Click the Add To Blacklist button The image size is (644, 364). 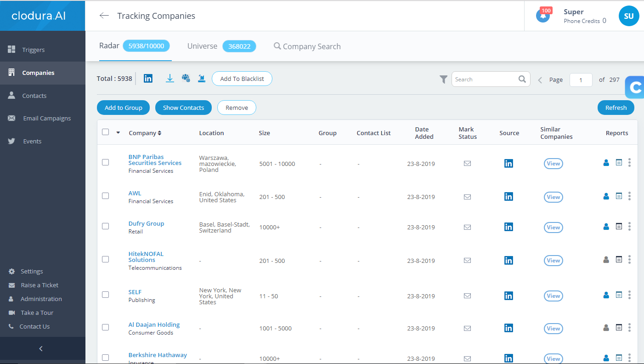point(242,79)
